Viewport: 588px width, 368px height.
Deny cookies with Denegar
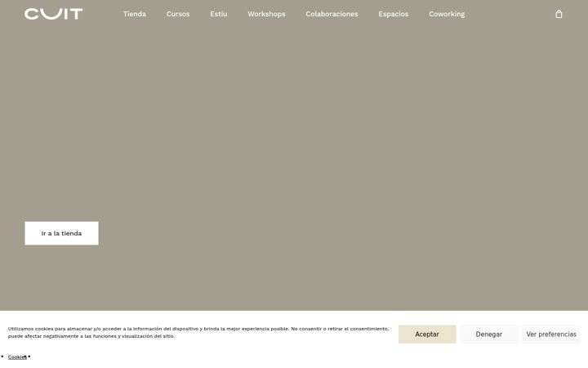click(489, 334)
